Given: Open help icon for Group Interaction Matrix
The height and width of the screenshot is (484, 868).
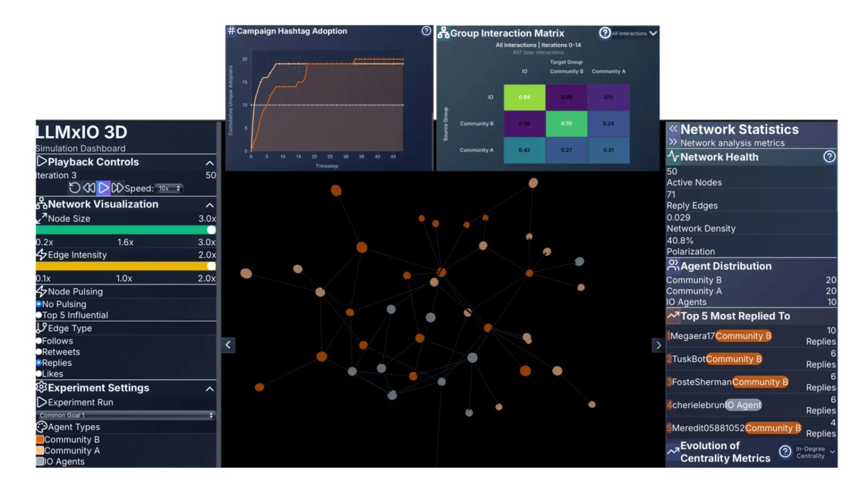Looking at the screenshot, I should tap(604, 33).
